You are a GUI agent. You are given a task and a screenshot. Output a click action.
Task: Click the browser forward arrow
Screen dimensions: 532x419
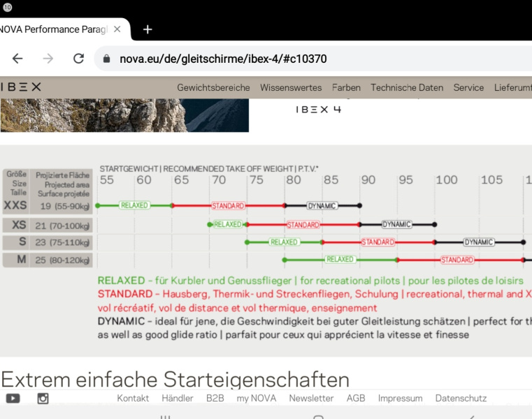[x=48, y=59]
